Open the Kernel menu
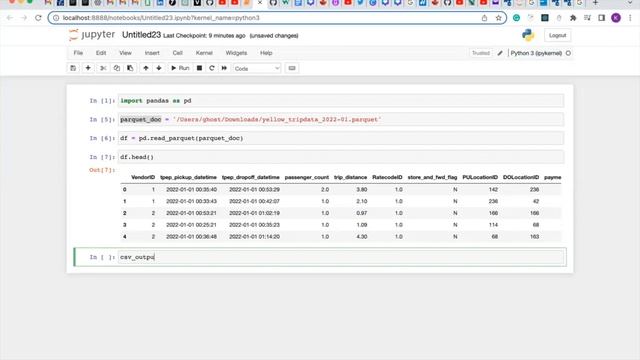Screen dimensions: 640x360 pyautogui.click(x=204, y=53)
